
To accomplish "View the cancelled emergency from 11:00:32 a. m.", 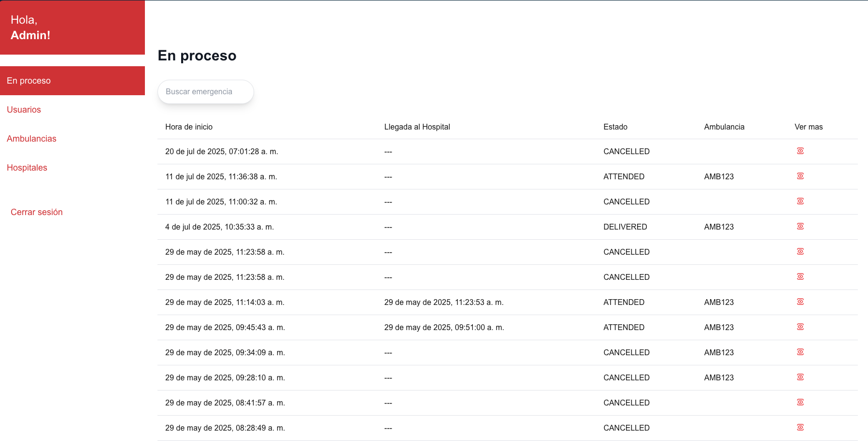I will tap(800, 201).
